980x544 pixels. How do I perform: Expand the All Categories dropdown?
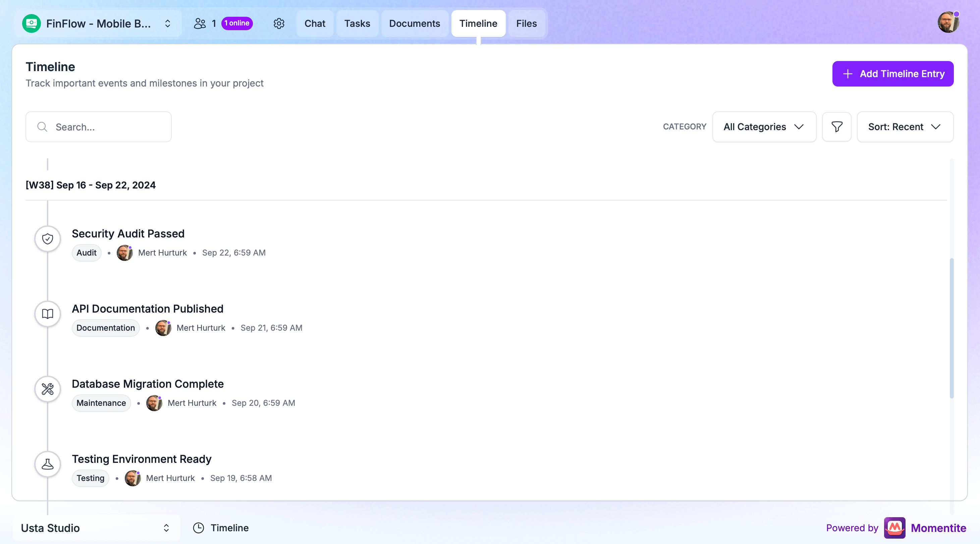tap(764, 127)
